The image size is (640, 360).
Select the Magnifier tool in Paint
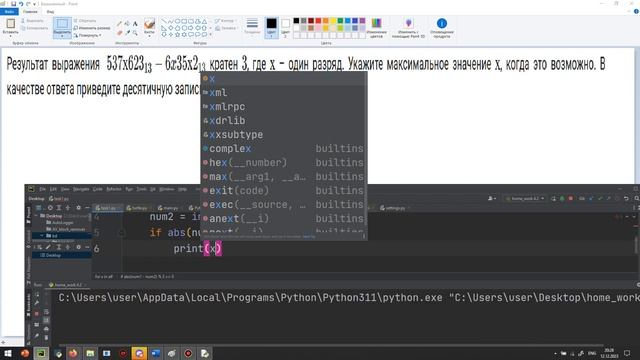pos(135,33)
